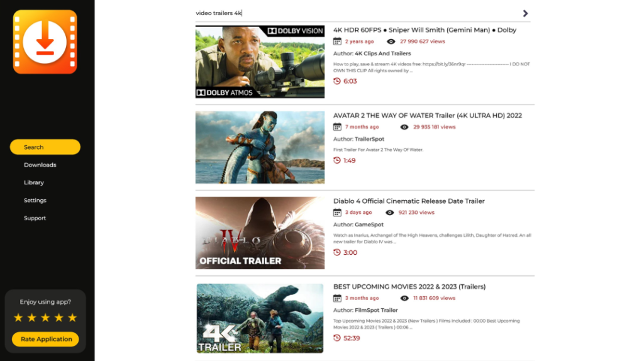Click the '1:49' duration text
644x361 pixels.
point(350,160)
